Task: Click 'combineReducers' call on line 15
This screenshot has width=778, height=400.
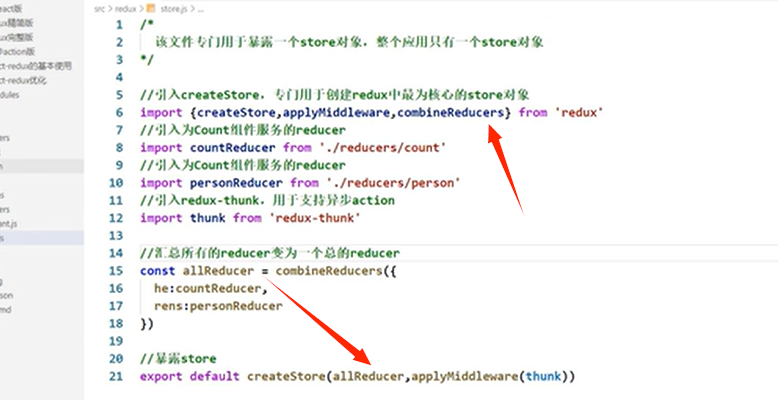Action: tap(329, 271)
